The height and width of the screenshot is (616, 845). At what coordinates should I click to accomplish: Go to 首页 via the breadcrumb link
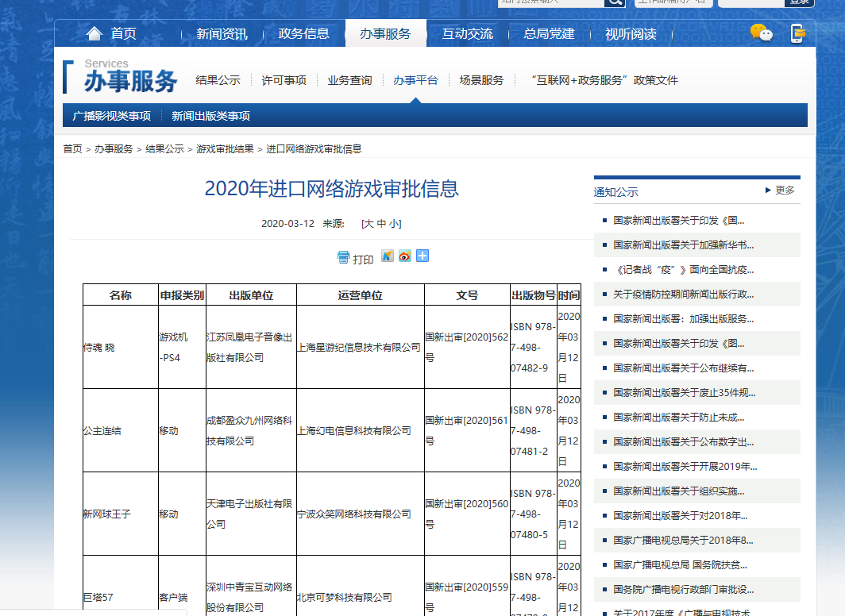click(x=72, y=148)
